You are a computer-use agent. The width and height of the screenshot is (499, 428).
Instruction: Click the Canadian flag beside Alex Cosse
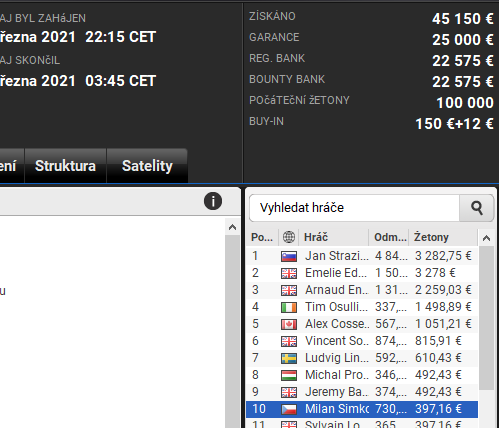pyautogui.click(x=289, y=324)
